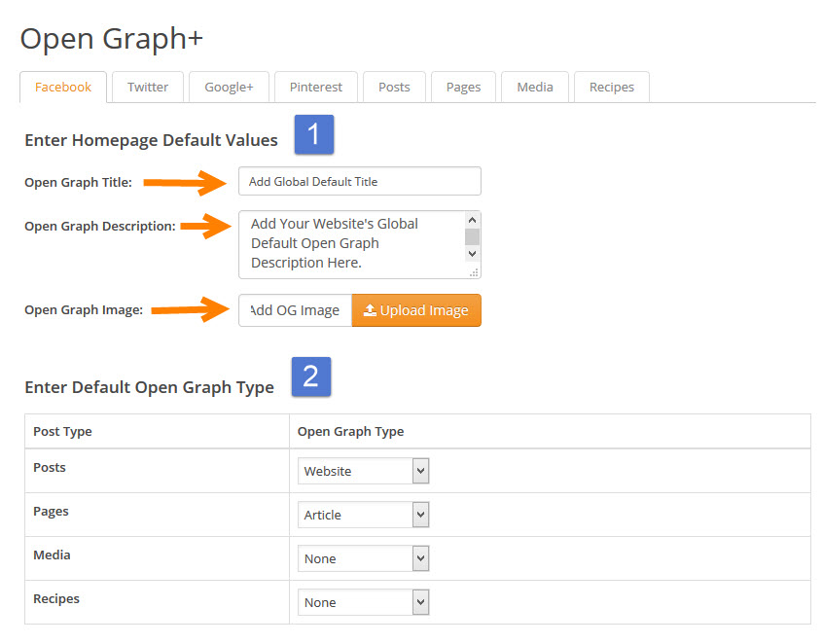Open the Pages Open Graph Type dropdown
This screenshot has height=644, width=823.
(x=363, y=515)
